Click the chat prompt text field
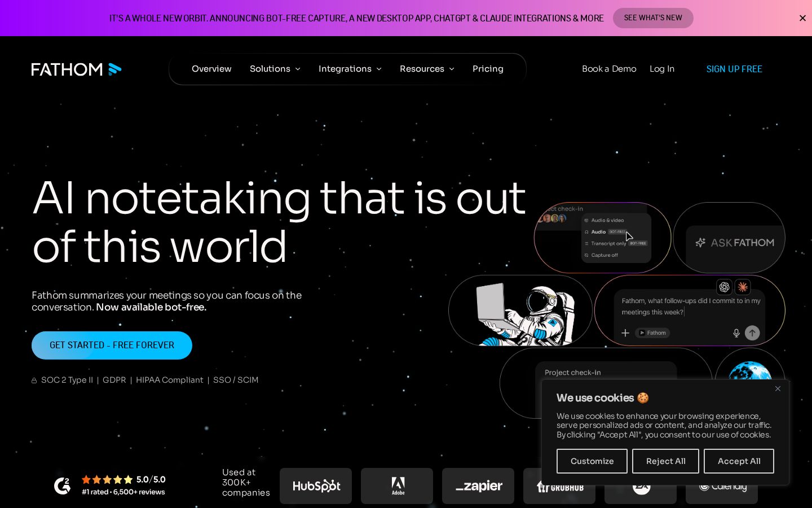 [691, 306]
